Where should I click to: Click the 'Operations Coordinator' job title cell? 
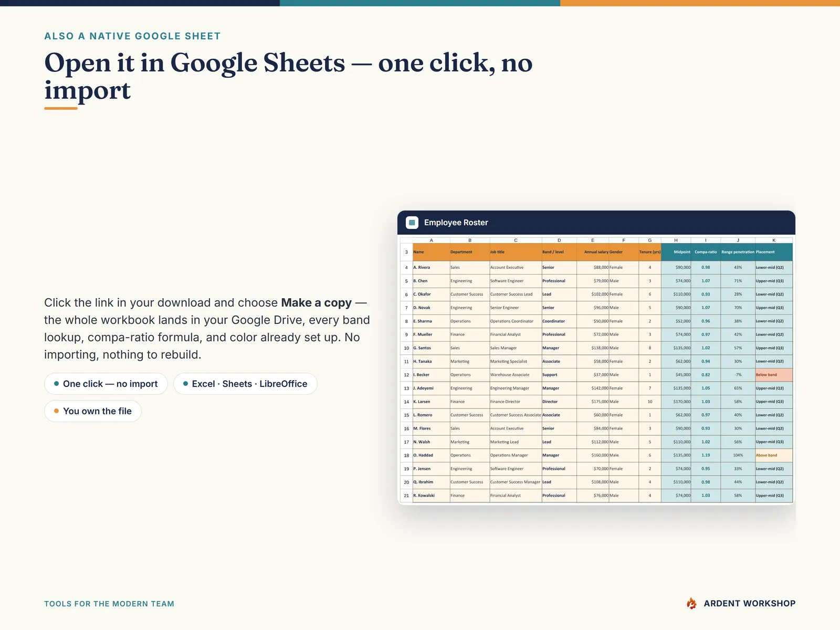pyautogui.click(x=516, y=321)
